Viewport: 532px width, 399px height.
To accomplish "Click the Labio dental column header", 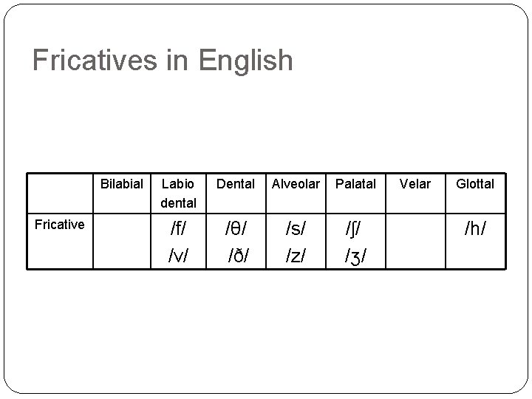I will pyautogui.click(x=178, y=192).
